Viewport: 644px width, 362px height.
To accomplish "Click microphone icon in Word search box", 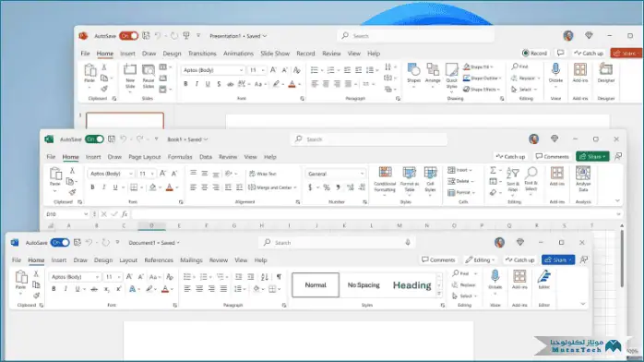I will 408,243.
